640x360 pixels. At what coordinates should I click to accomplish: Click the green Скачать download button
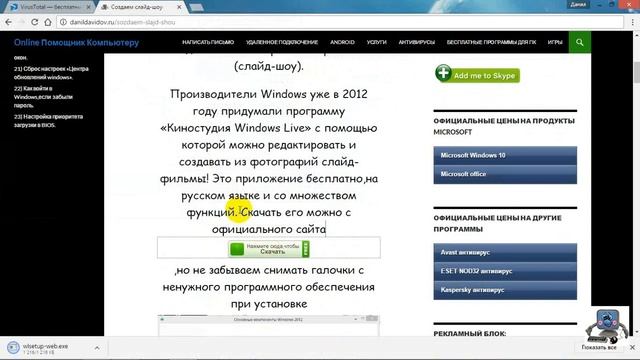coord(269,249)
